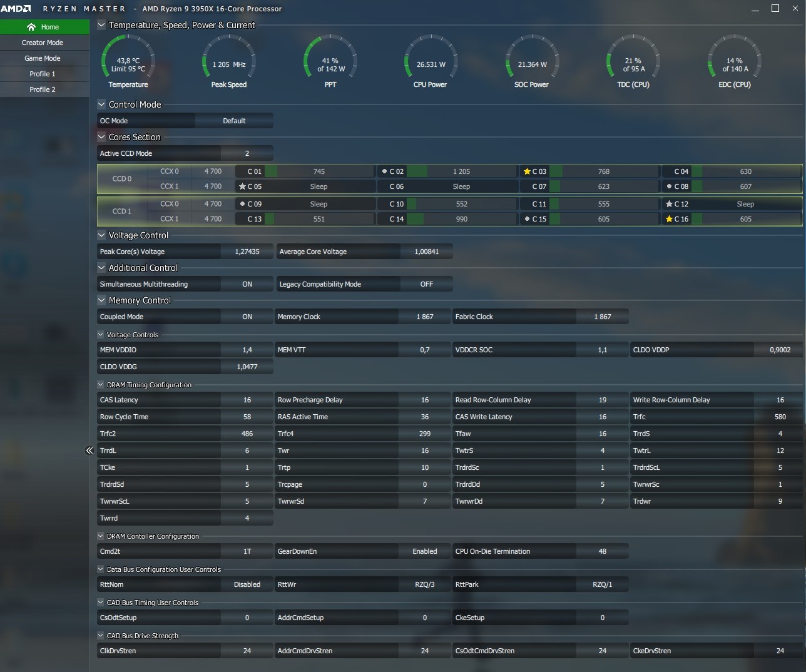Click the RttPark RZQ/1 value

[603, 584]
